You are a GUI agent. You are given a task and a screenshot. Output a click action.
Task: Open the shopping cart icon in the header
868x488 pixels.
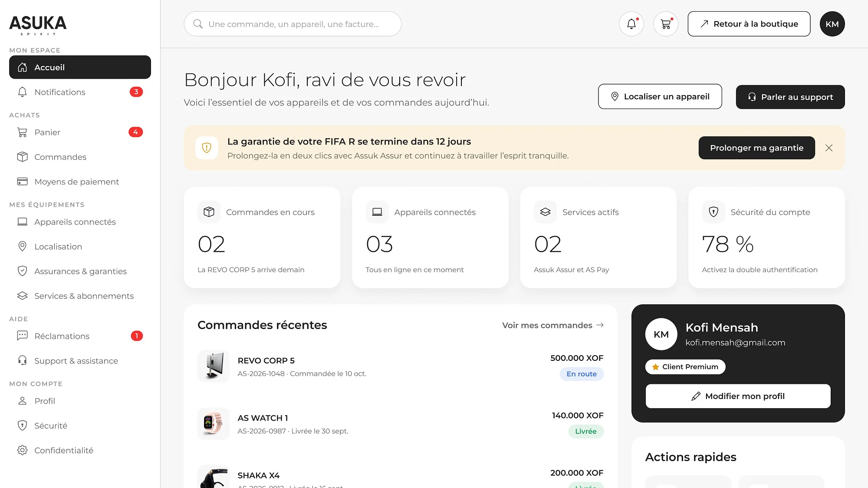(666, 24)
